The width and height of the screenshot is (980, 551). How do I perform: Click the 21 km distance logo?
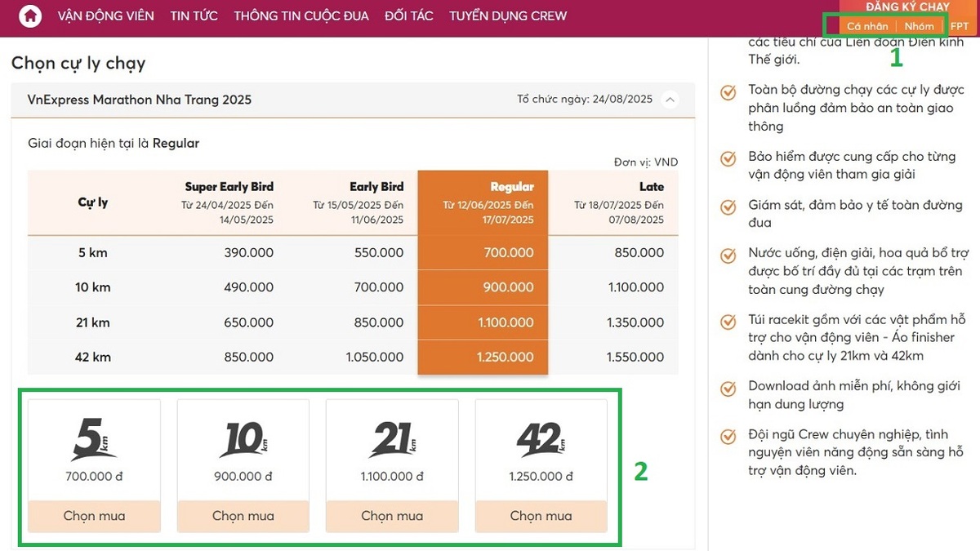392,439
